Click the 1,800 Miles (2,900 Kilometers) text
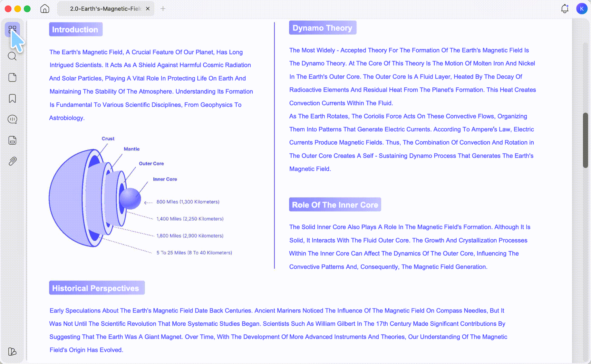This screenshot has height=364, width=591. click(190, 236)
